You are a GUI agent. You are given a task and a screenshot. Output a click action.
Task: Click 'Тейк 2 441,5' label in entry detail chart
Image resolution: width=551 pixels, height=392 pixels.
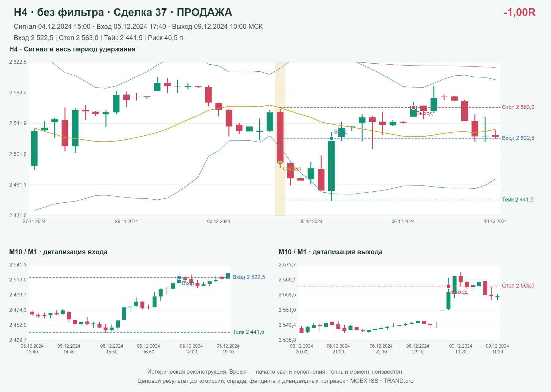coord(248,332)
